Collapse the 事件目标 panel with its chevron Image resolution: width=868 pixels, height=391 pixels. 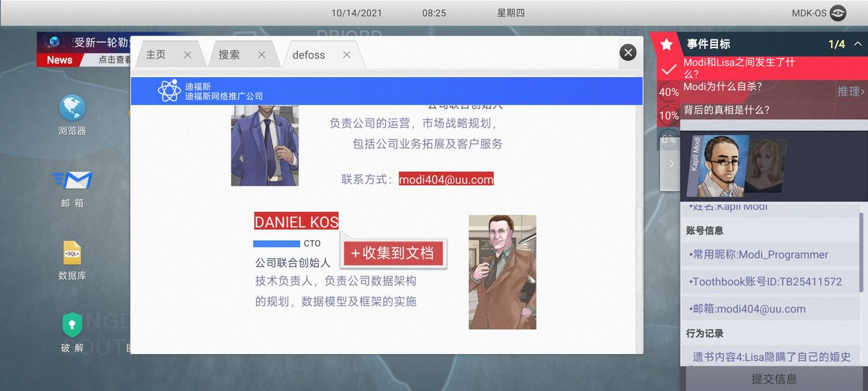tap(858, 44)
